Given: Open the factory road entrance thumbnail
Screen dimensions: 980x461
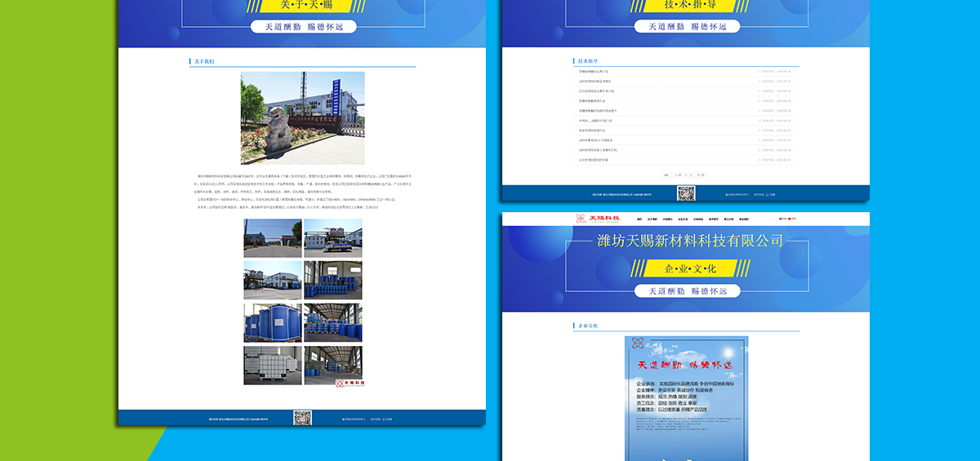Looking at the screenshot, I should [273, 238].
